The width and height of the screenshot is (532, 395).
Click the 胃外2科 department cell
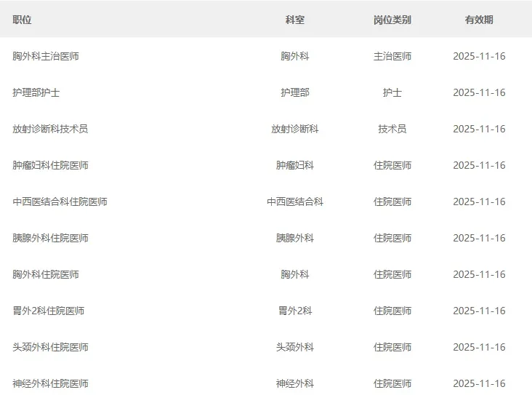[294, 311]
